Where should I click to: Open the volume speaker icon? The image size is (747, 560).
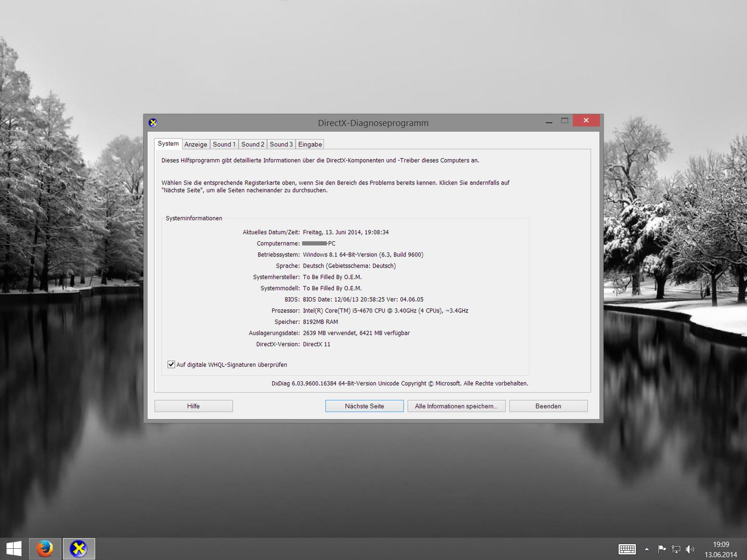[690, 549]
